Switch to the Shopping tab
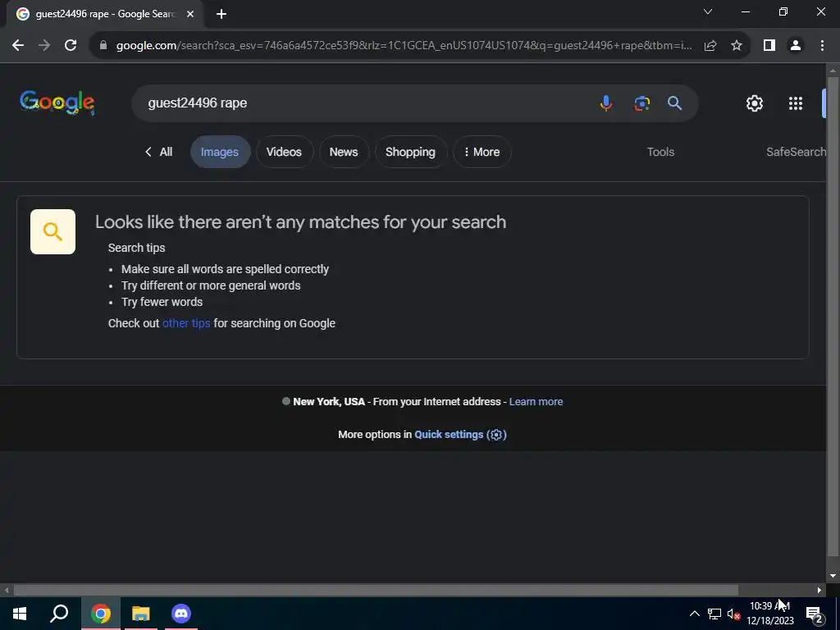 point(410,152)
